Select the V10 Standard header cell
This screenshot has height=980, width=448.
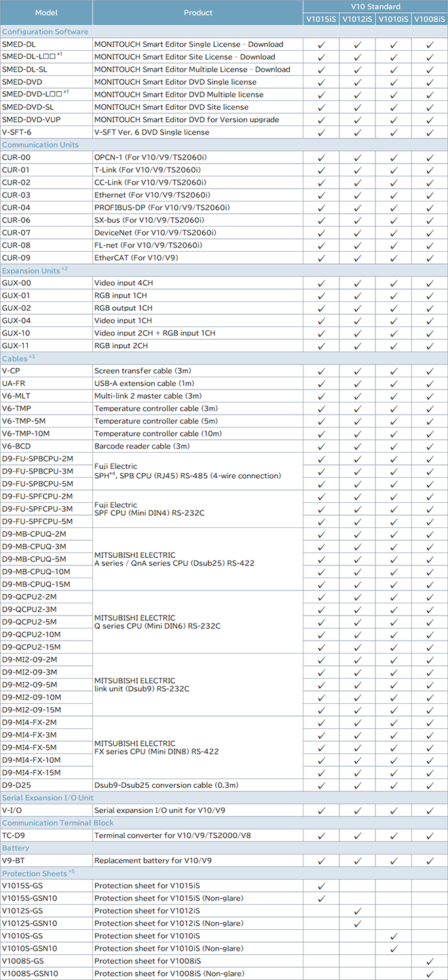[375, 7]
